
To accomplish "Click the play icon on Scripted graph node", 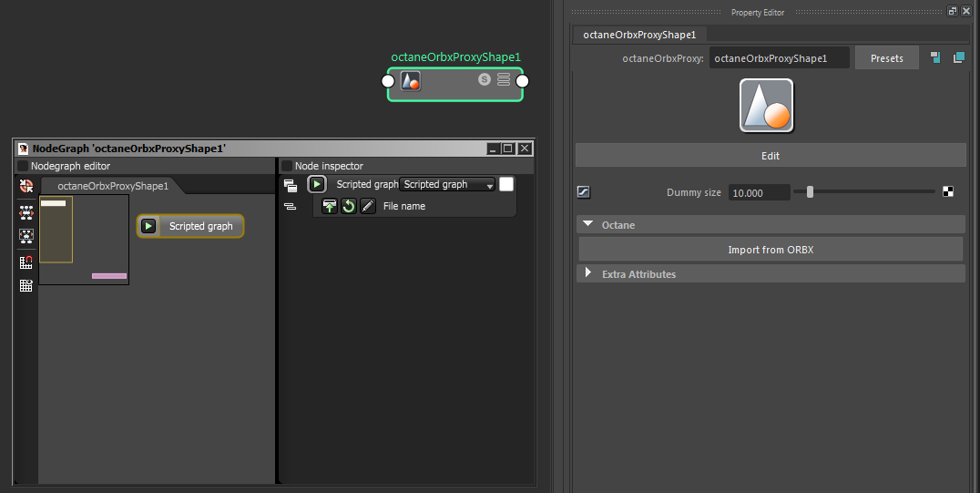I will pyautogui.click(x=148, y=226).
